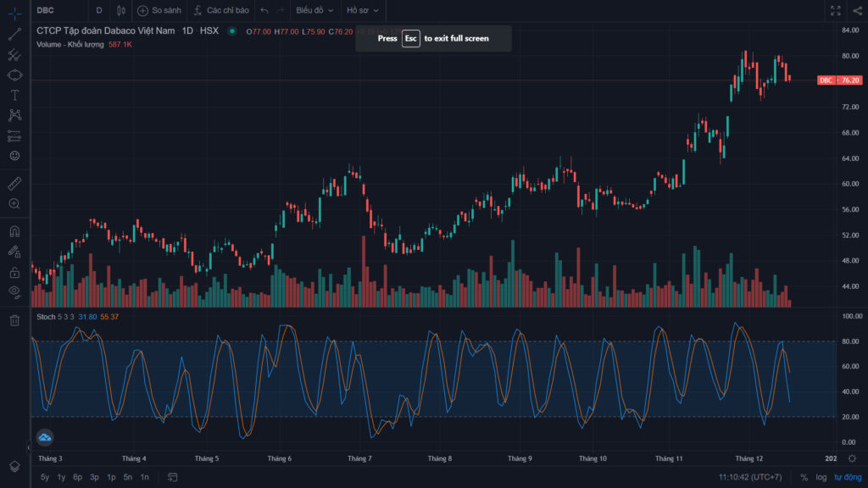The image size is (868, 488).
Task: Select the Stoch 5 3 3 indicator legend
Action: click(55, 317)
